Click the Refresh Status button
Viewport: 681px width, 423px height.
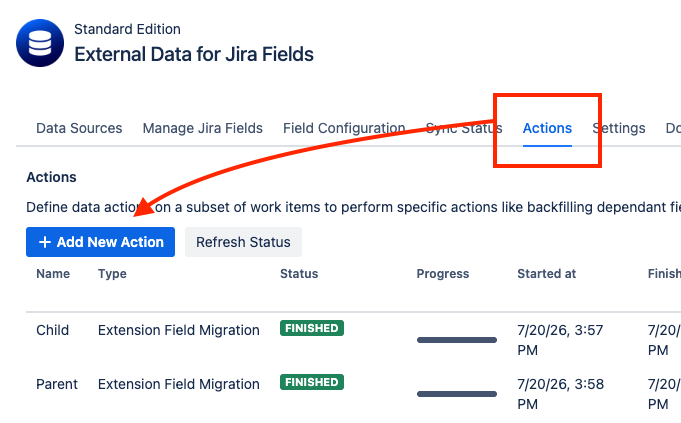(x=243, y=242)
